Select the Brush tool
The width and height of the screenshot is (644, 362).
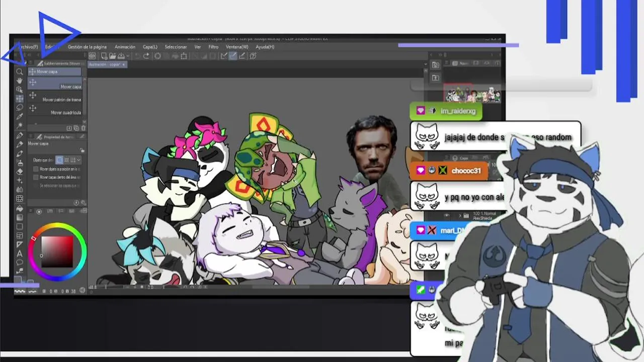pos(20,153)
